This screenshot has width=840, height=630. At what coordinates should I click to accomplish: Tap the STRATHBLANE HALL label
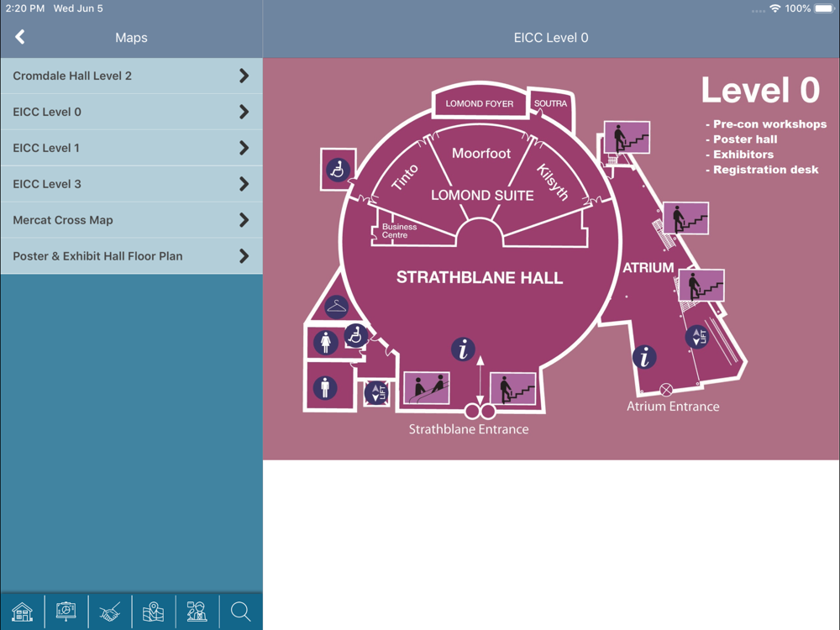[x=480, y=277]
